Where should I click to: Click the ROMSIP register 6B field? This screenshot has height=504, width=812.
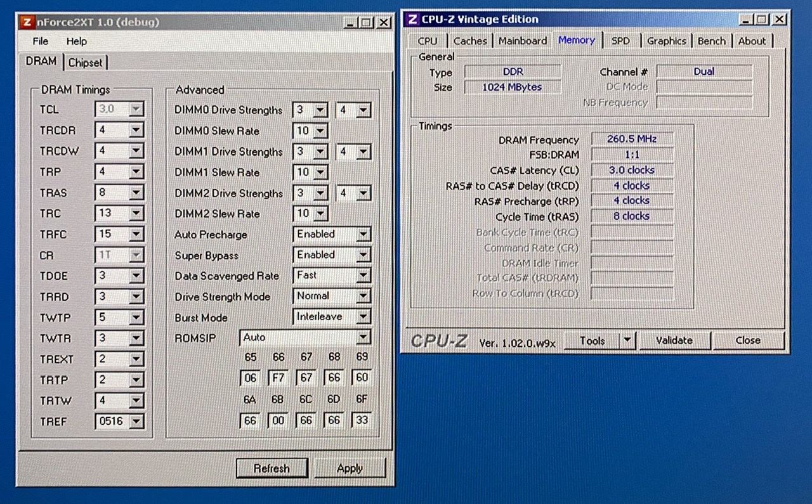tap(278, 420)
